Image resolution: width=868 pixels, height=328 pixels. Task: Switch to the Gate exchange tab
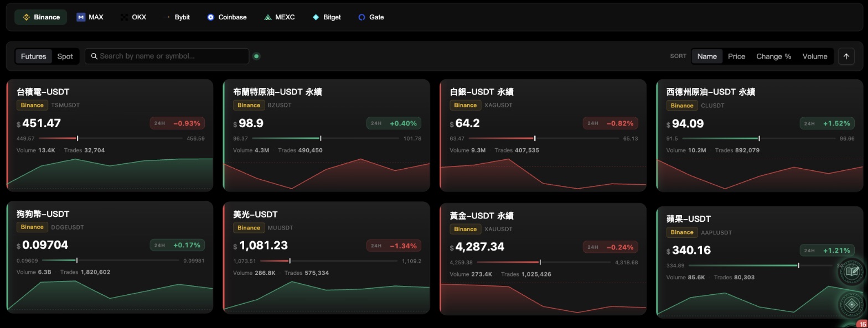point(371,17)
